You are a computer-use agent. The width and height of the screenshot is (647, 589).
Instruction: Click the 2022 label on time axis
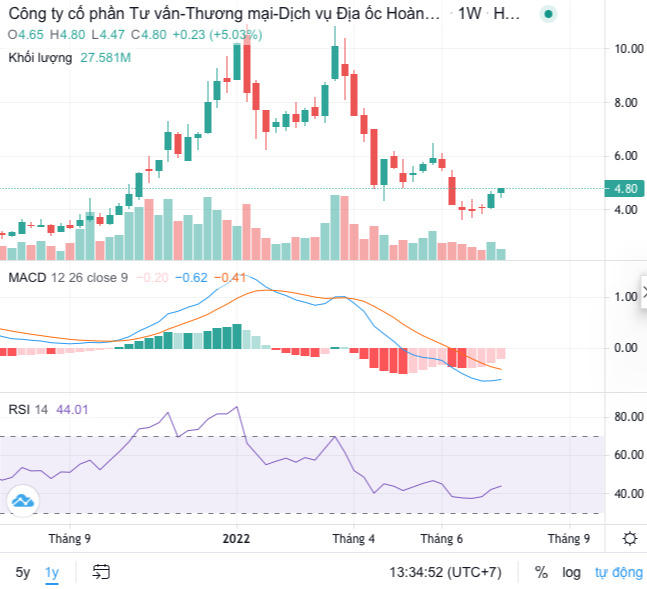tap(235, 538)
